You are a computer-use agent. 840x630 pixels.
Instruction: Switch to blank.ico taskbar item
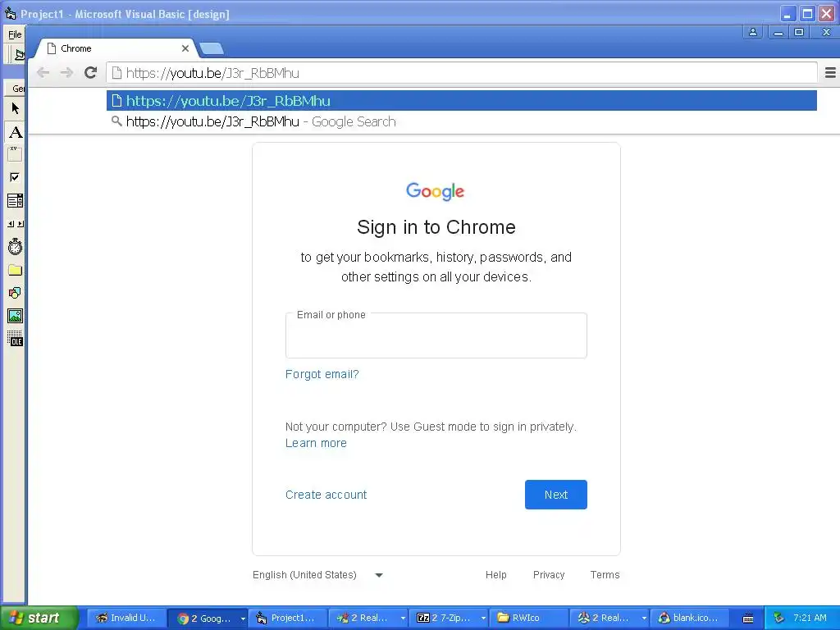tap(689, 618)
